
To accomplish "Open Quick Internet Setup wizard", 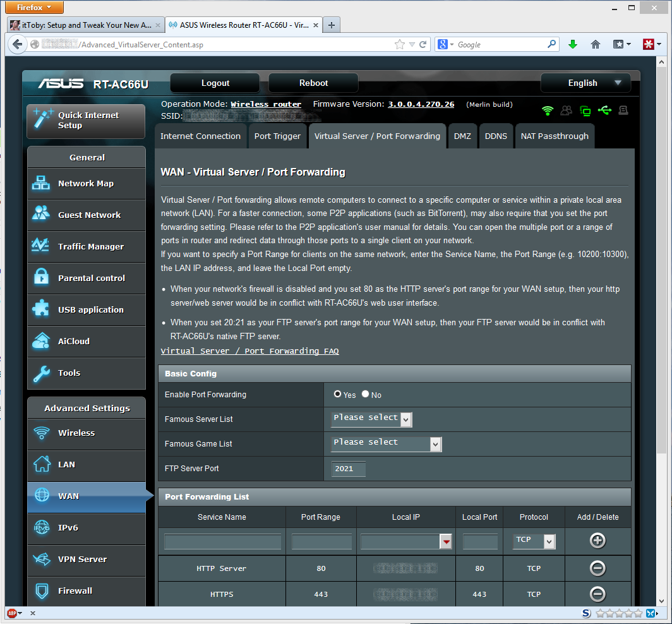I will pos(86,121).
